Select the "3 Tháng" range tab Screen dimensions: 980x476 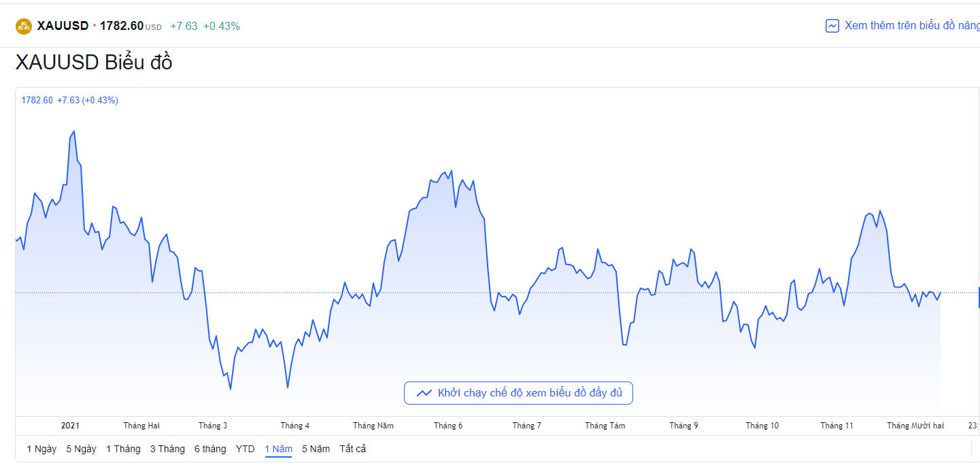[167, 449]
